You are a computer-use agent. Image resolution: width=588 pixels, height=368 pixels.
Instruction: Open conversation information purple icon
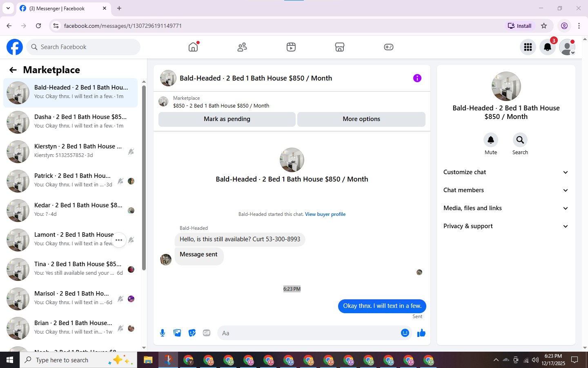pos(417,78)
